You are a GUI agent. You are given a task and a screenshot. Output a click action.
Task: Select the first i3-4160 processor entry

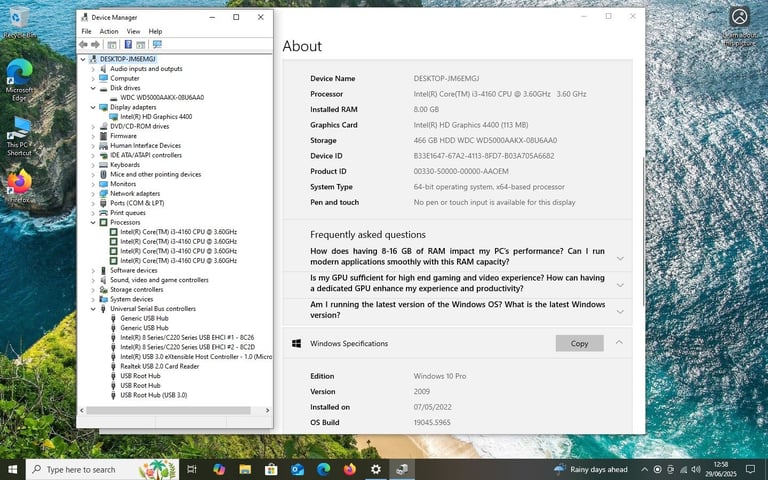point(178,232)
